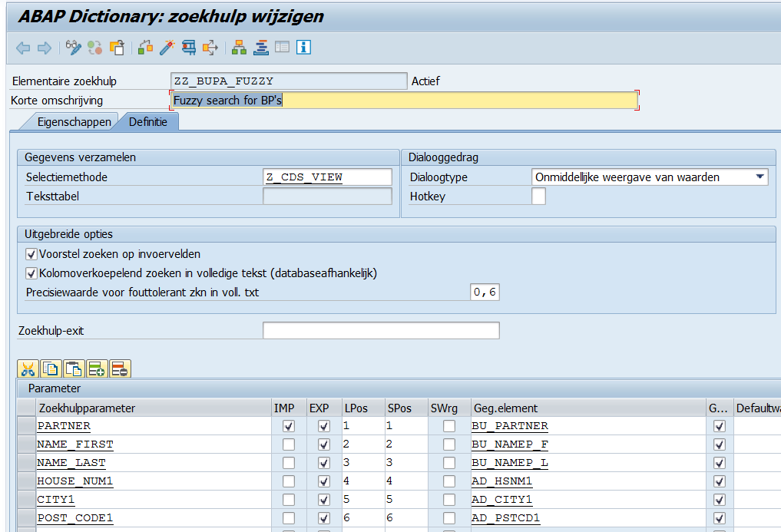Toggle 'Voorstel zoeken op invoervelden' checkbox
The image size is (781, 532).
pos(31,255)
